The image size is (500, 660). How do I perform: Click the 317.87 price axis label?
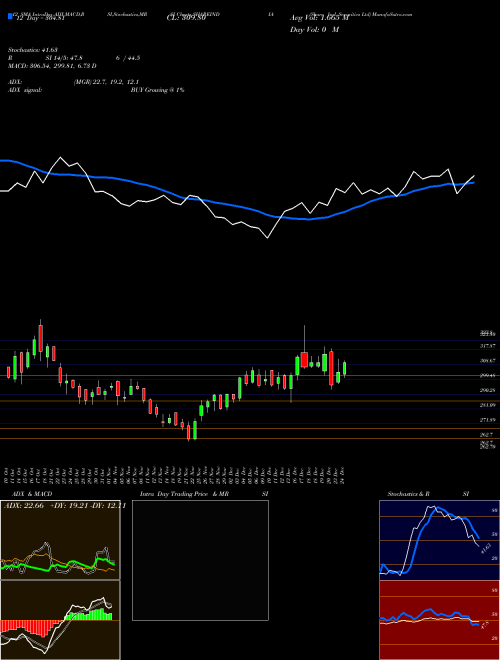pyautogui.click(x=489, y=346)
